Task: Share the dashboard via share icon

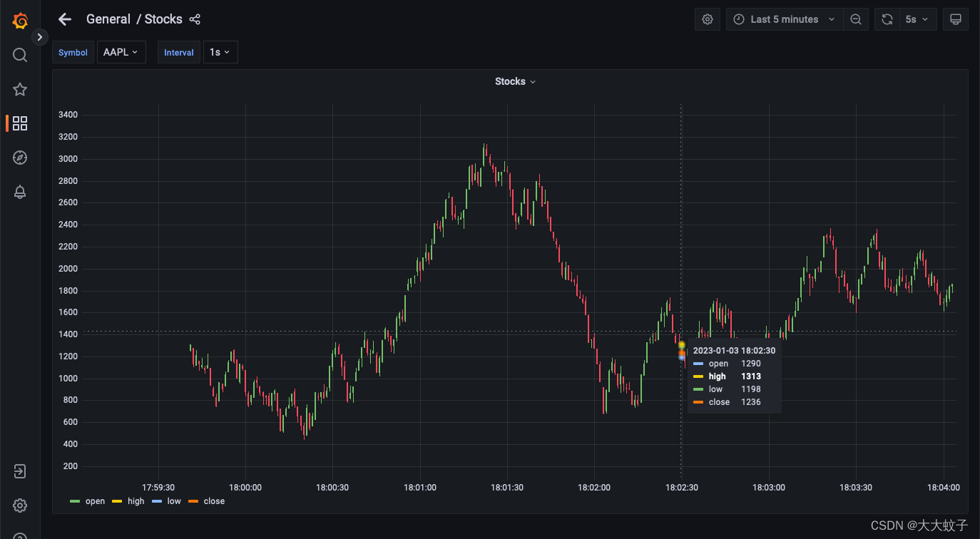Action: [195, 19]
